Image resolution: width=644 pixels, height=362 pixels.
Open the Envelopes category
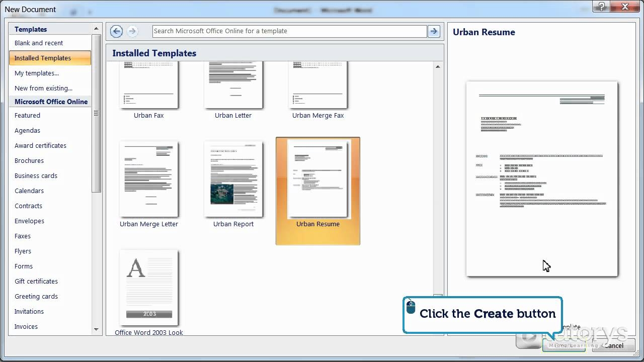click(50, 221)
